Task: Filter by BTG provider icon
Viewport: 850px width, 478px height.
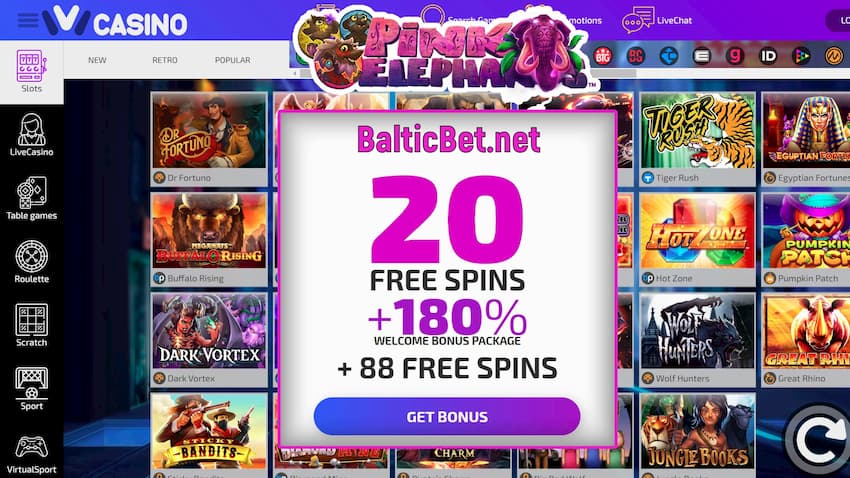Action: pyautogui.click(x=603, y=56)
